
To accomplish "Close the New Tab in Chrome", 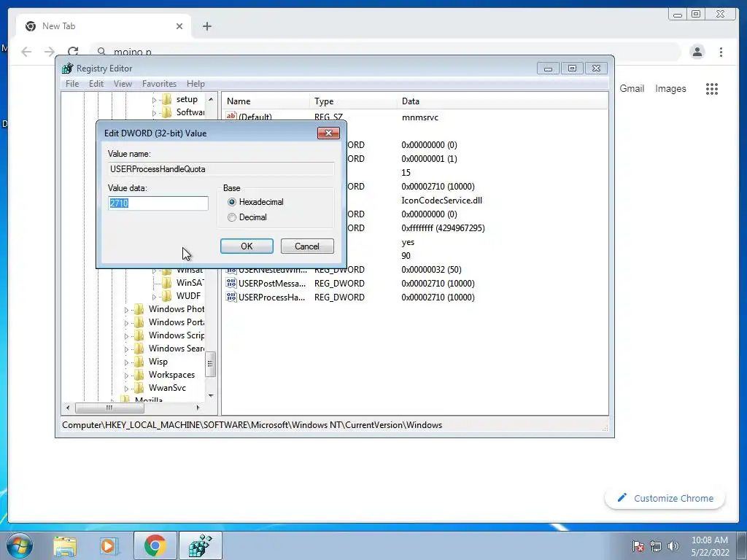I will click(x=179, y=26).
